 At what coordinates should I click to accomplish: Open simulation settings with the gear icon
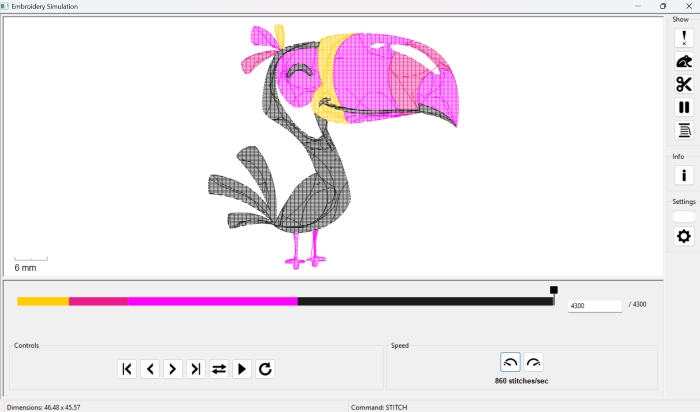(684, 237)
